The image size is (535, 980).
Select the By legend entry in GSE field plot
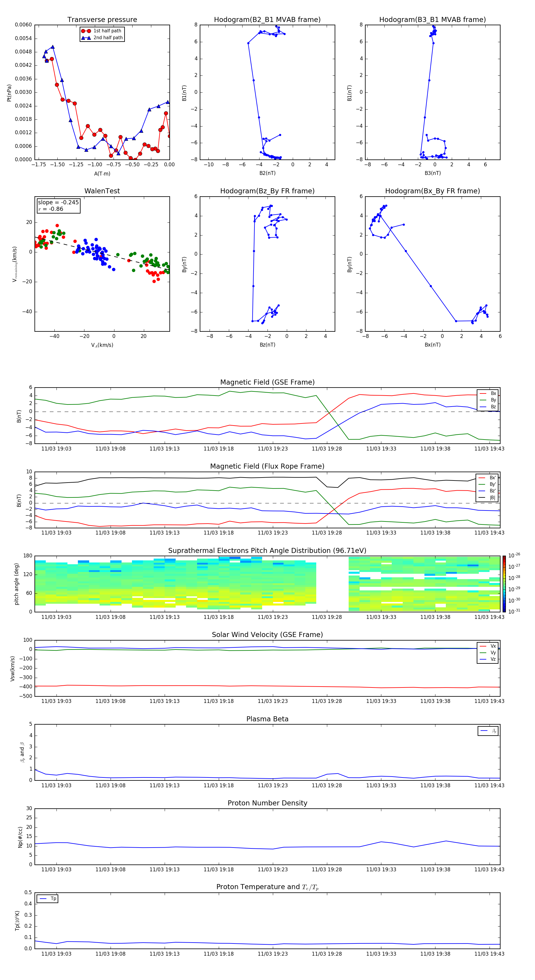tap(488, 400)
